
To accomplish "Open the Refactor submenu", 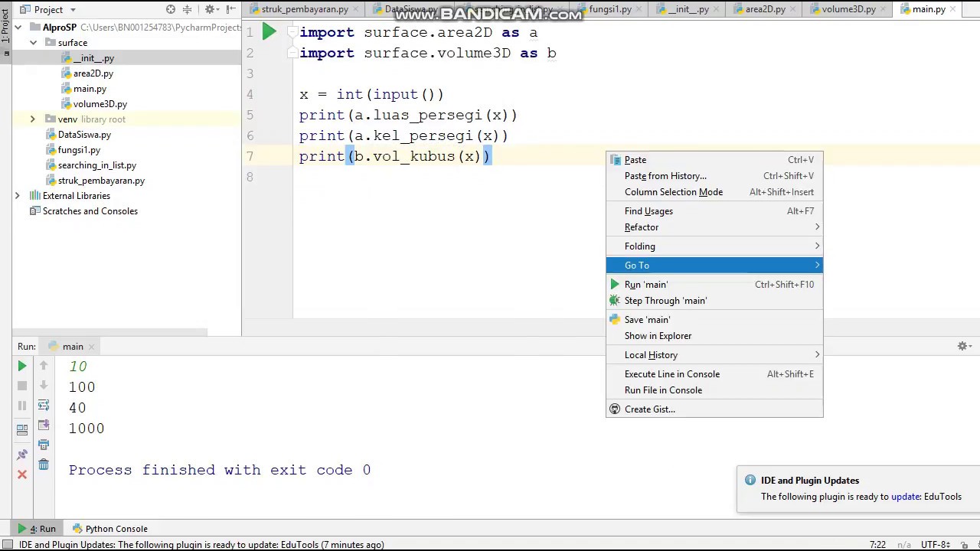I will 714,227.
